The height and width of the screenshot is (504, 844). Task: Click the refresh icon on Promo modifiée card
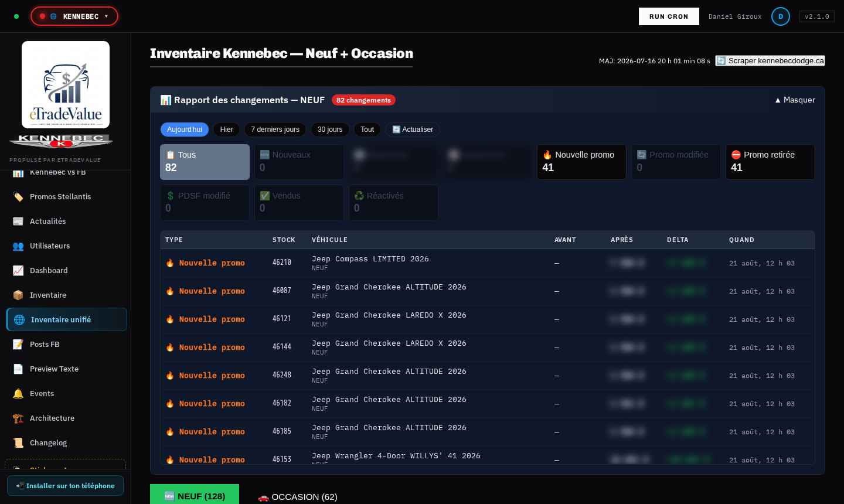click(x=642, y=155)
